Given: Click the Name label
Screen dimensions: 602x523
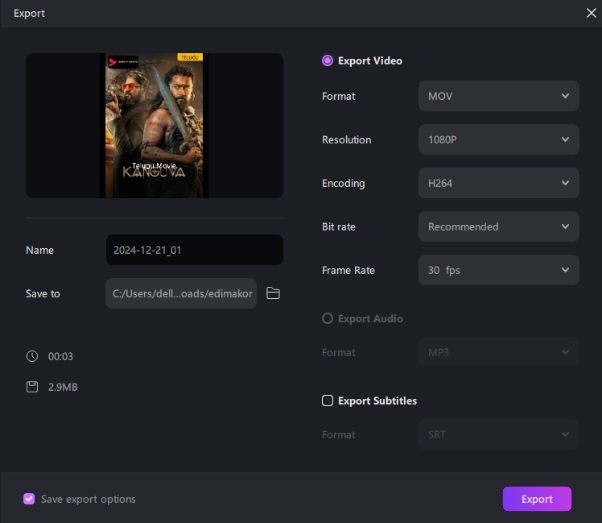Looking at the screenshot, I should click(40, 250).
